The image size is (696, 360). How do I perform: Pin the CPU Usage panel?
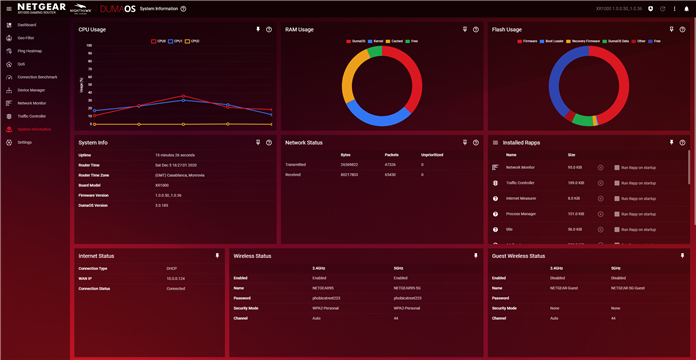click(258, 29)
